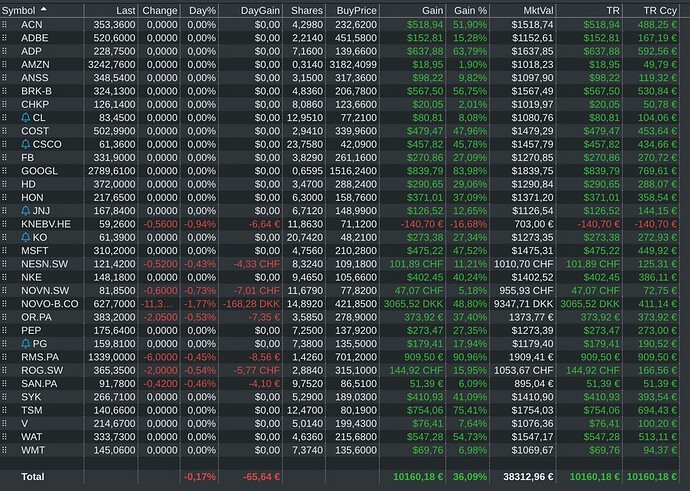The width and height of the screenshot is (690, 491).
Task: Click the RMS.PA market value 1909,41 €
Action: point(531,357)
